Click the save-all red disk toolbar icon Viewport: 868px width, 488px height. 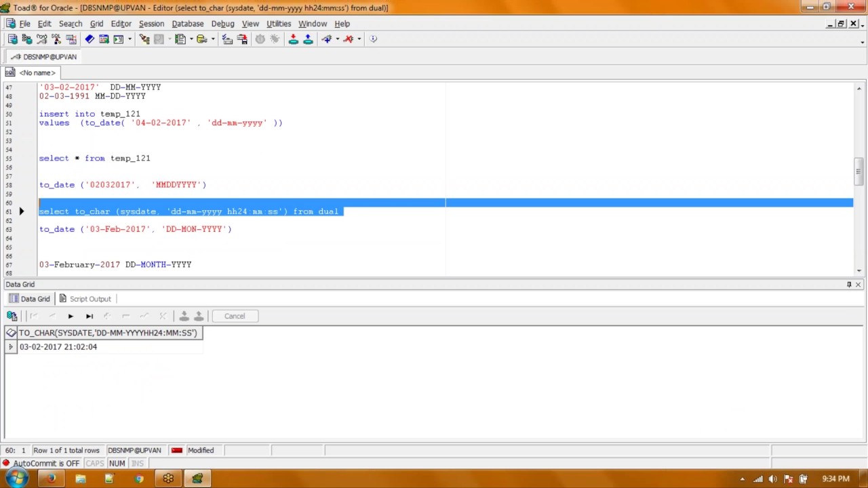click(242, 39)
